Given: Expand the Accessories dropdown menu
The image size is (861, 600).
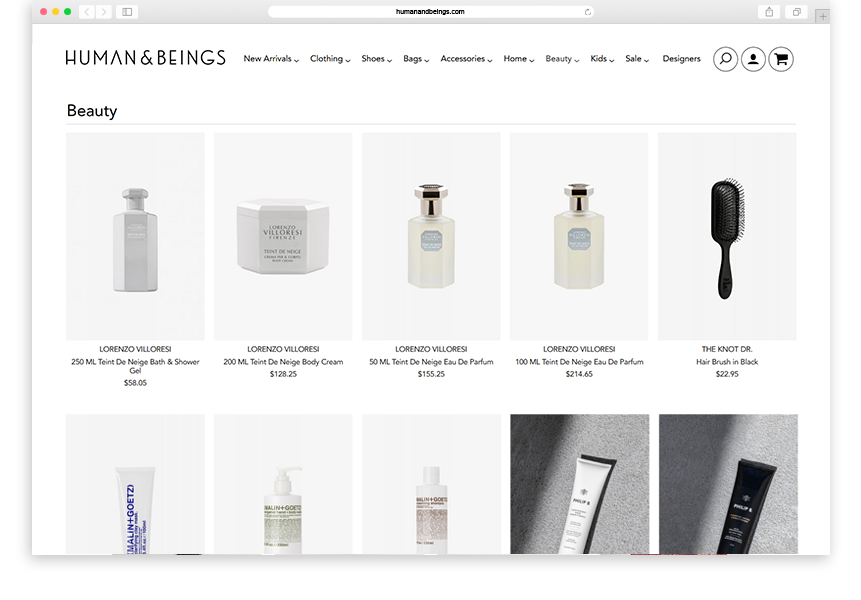Looking at the screenshot, I should [x=466, y=59].
